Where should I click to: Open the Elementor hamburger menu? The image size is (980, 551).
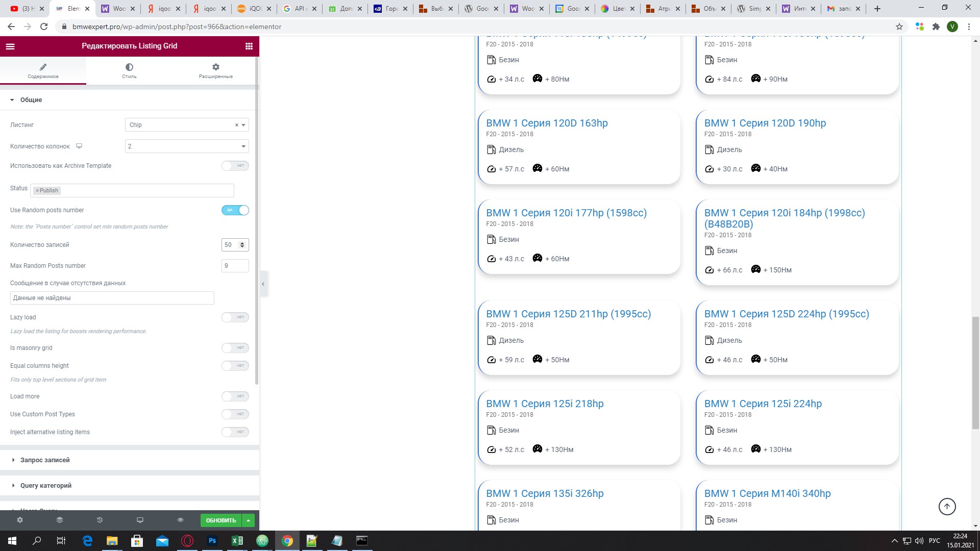(10, 46)
